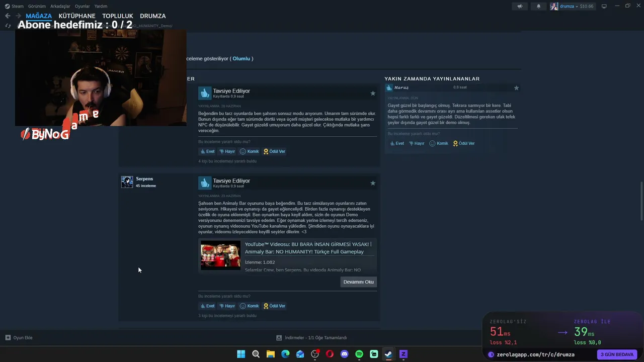
Task: Give Ödül Ver on Serpens' review
Action: point(274,306)
